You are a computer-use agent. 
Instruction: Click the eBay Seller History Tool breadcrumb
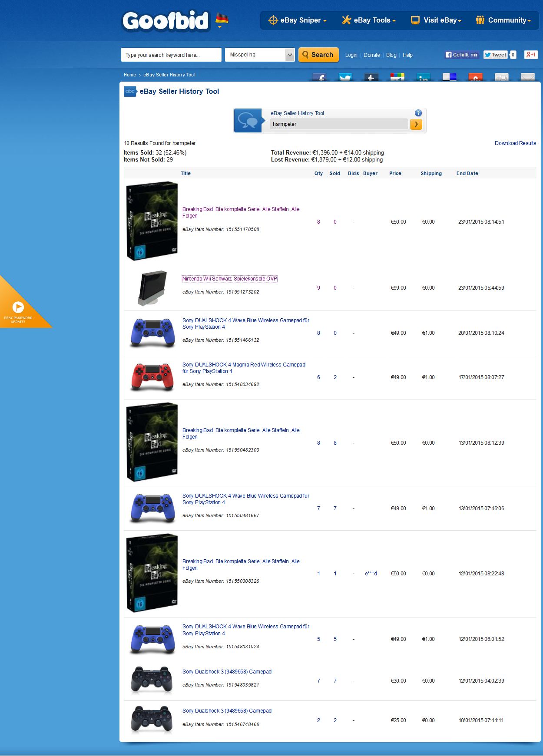pyautogui.click(x=169, y=75)
